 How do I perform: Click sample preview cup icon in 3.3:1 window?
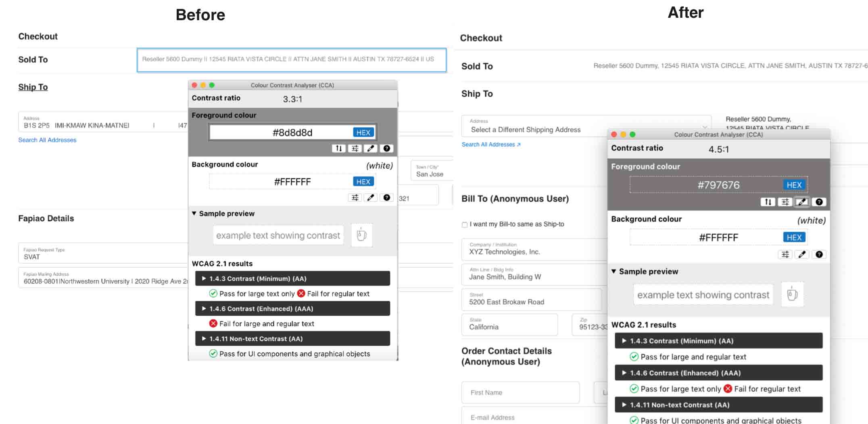pyautogui.click(x=362, y=235)
